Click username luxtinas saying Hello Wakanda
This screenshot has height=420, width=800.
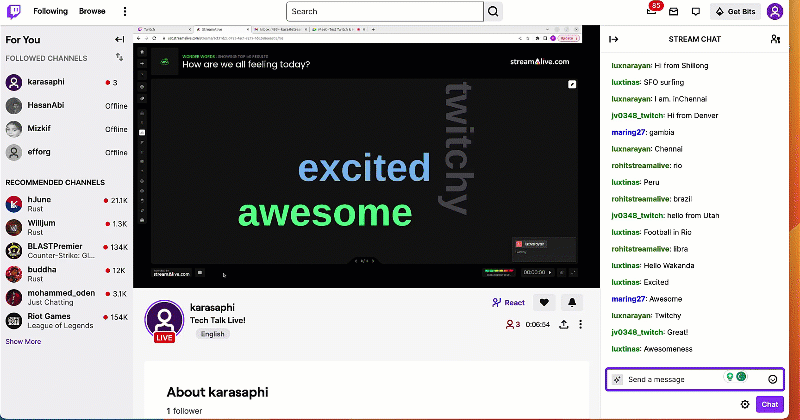pos(626,266)
